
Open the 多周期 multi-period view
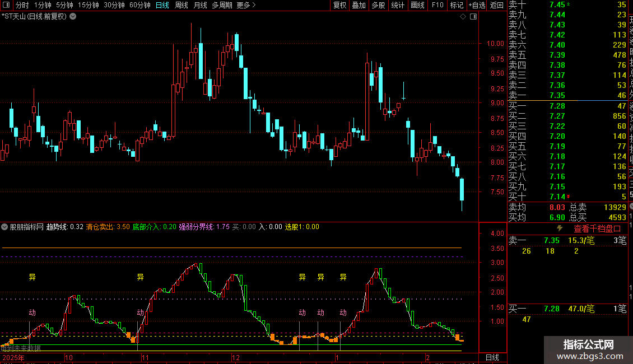pos(222,5)
